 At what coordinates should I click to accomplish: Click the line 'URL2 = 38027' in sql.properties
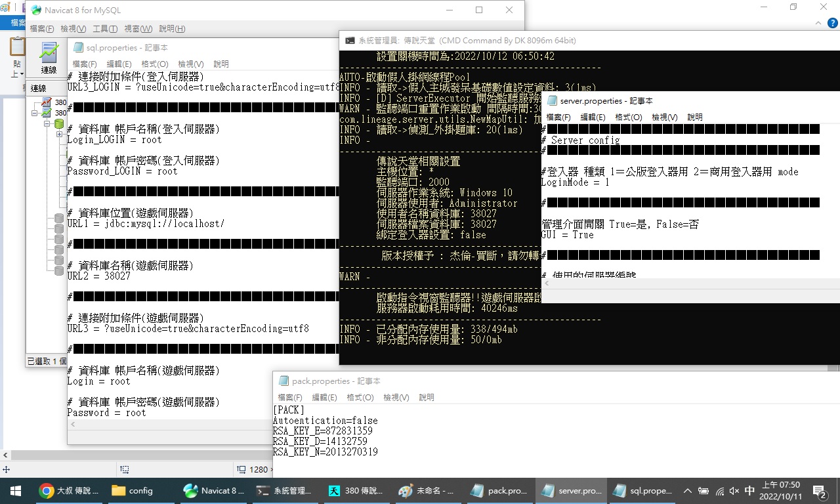pos(99,276)
